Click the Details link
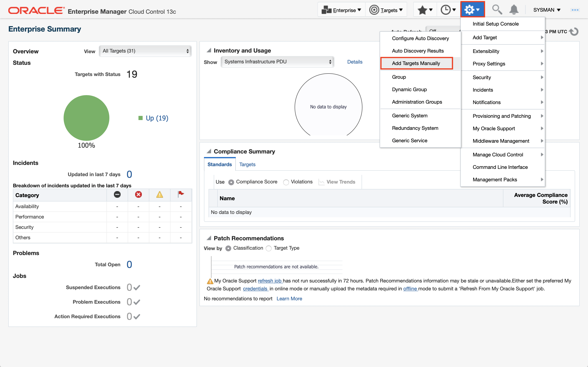 pos(355,62)
